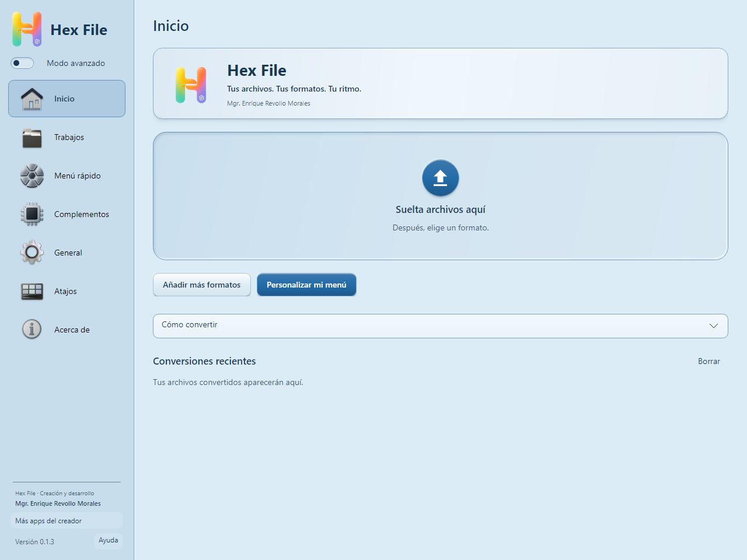The width and height of the screenshot is (747, 560).
Task: Click the Añadir más formatos button
Action: point(202,285)
